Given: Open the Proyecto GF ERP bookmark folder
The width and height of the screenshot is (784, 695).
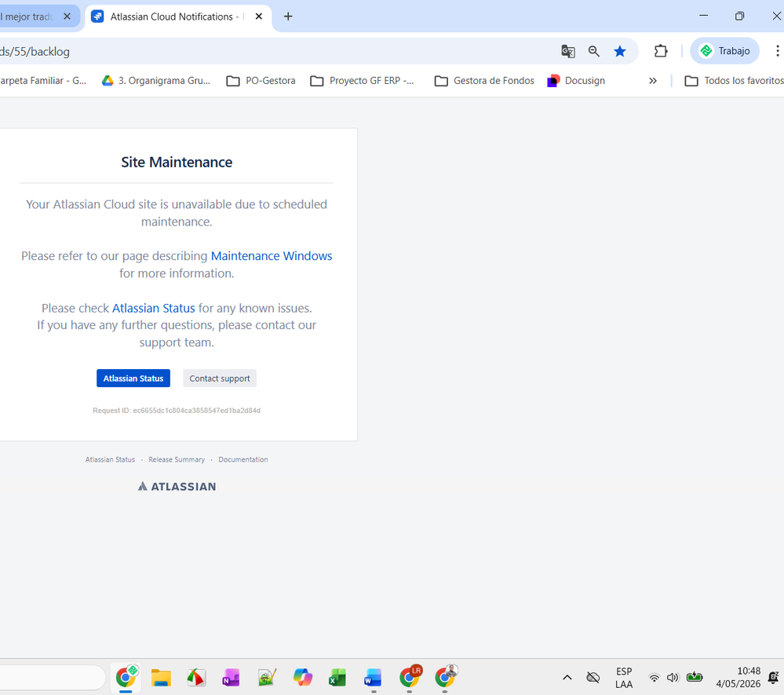Looking at the screenshot, I should 362,81.
